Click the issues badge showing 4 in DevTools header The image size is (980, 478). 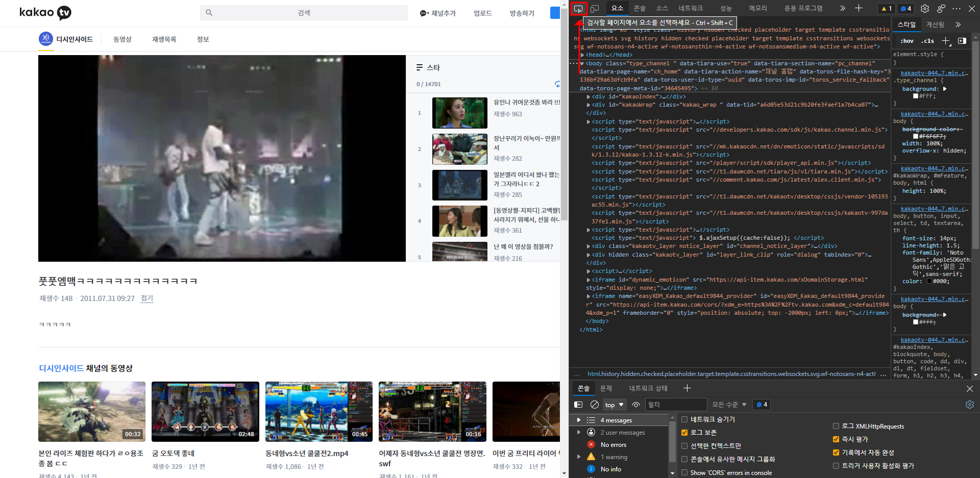pyautogui.click(x=906, y=9)
